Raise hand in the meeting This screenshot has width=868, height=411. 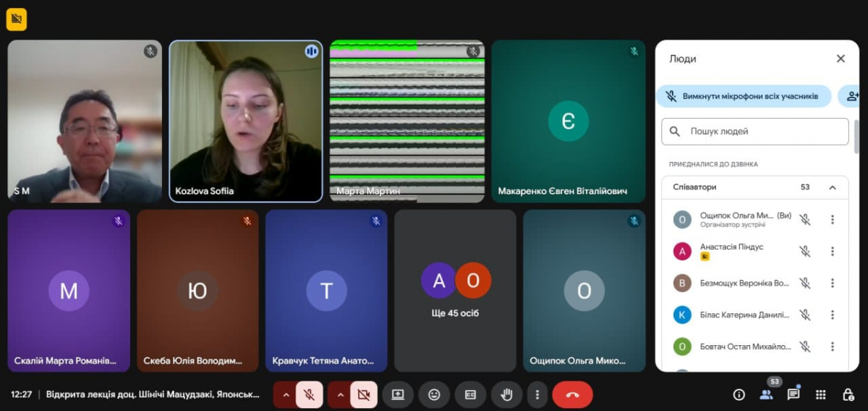[506, 394]
